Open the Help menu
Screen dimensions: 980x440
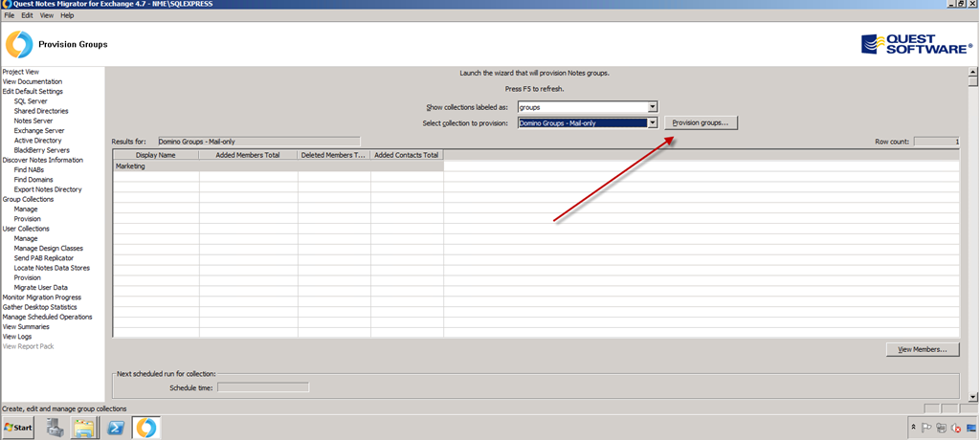[67, 15]
